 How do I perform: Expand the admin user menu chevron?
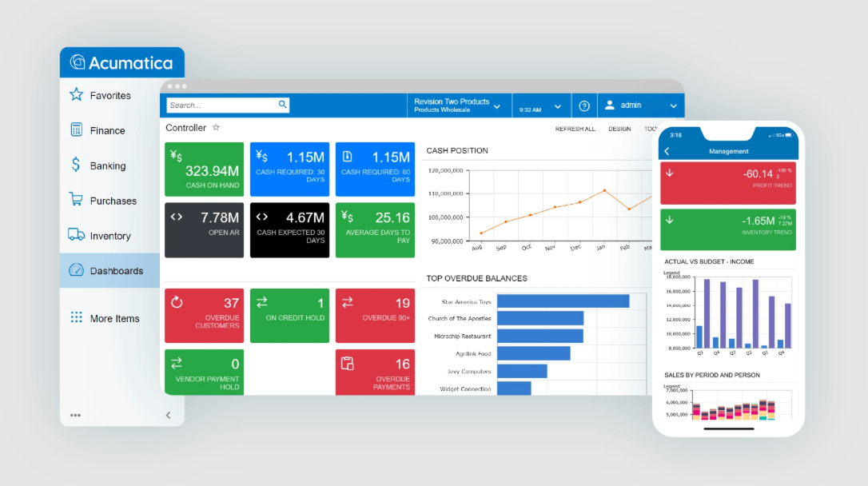[x=673, y=106]
